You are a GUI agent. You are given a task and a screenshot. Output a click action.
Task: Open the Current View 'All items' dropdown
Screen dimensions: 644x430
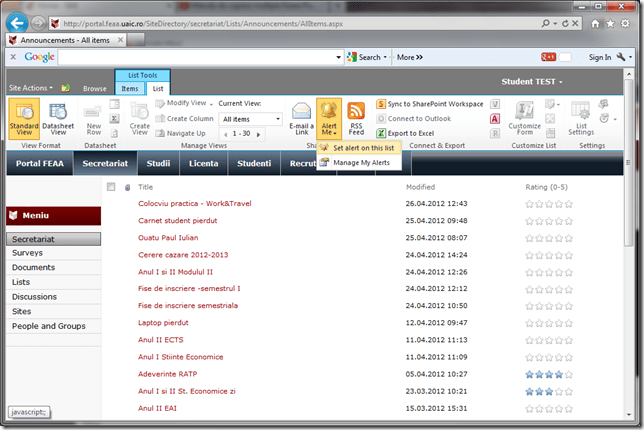pos(250,119)
